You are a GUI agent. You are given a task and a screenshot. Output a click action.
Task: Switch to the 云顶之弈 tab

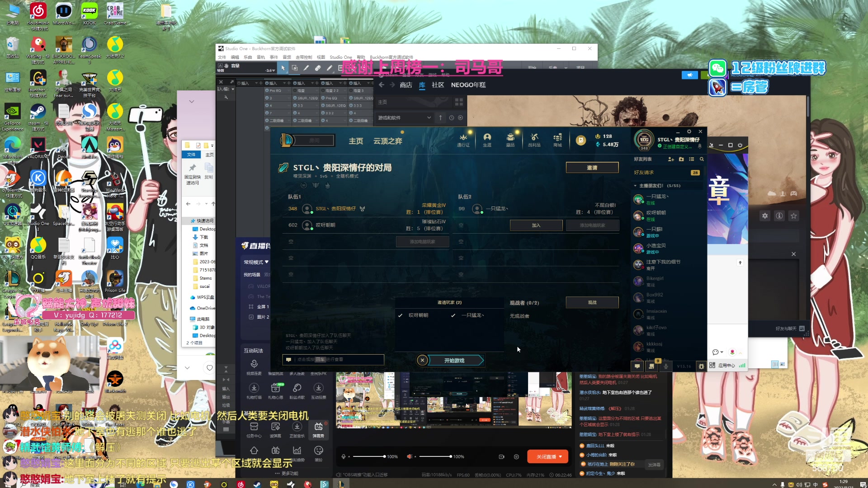387,141
